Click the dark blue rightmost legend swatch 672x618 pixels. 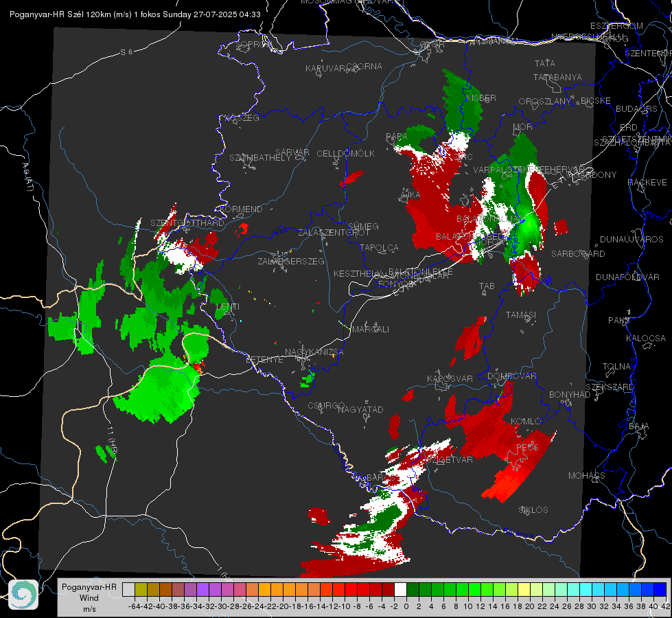[x=660, y=590]
